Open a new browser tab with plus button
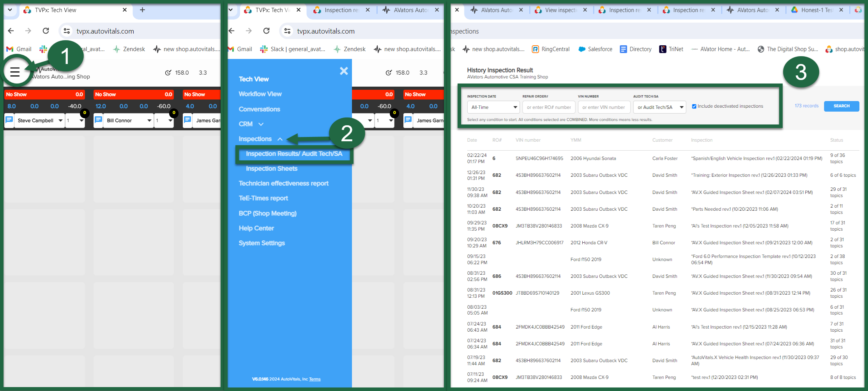 (142, 10)
